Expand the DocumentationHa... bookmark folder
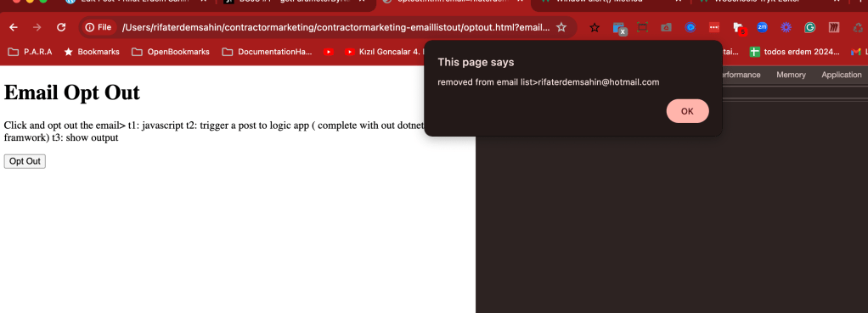The height and width of the screenshot is (313, 868). click(x=268, y=52)
